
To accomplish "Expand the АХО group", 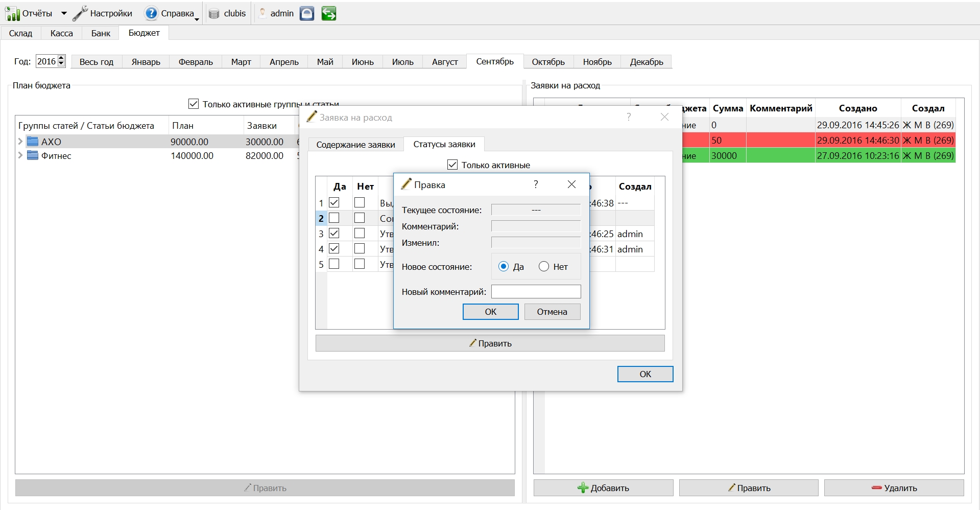I will 20,142.
